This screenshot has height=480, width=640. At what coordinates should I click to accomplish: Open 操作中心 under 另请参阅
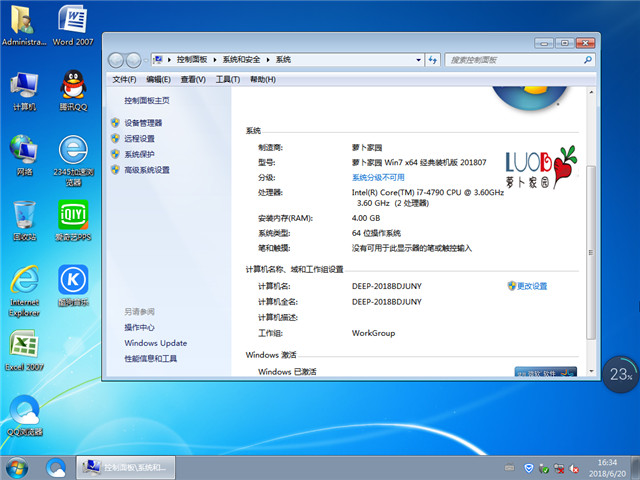[139, 327]
